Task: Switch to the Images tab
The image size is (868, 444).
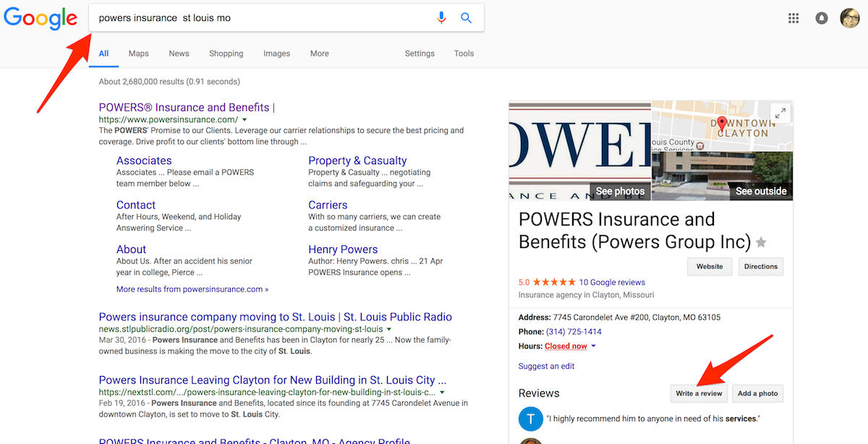Action: pos(276,54)
